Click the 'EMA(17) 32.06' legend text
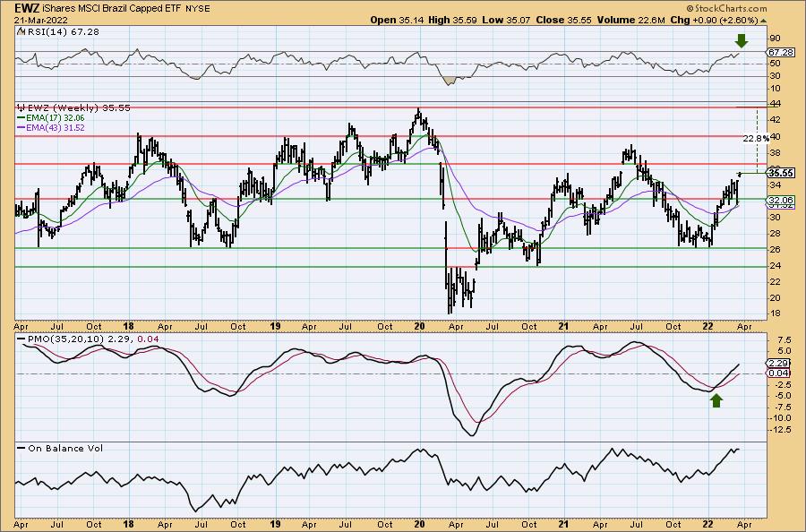Screen dimensions: 806x532 [55, 117]
